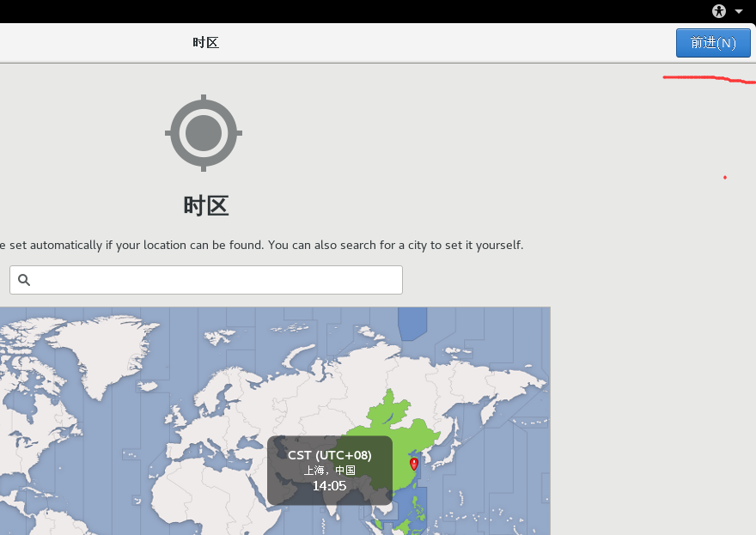
Task: Click the 时区 header bar title
Action: point(206,42)
